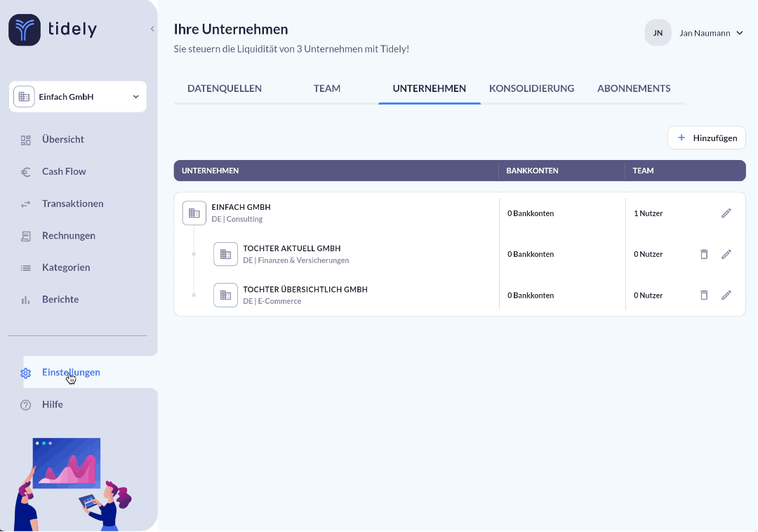Open the Konsolidierung tab
758x532 pixels.
pyautogui.click(x=531, y=88)
